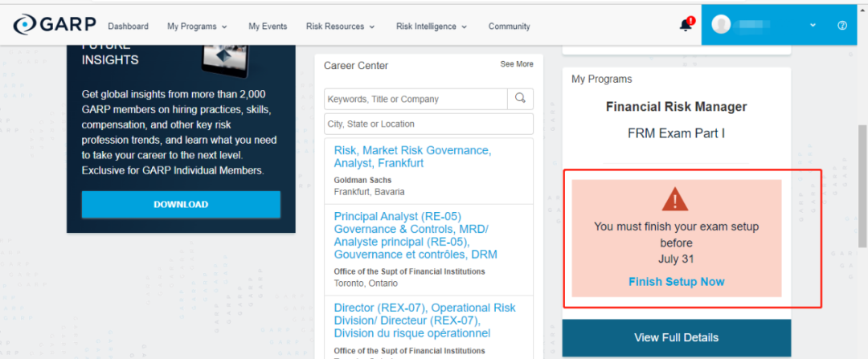Click the job search magnifier icon
This screenshot has height=359, width=868.
click(520, 99)
